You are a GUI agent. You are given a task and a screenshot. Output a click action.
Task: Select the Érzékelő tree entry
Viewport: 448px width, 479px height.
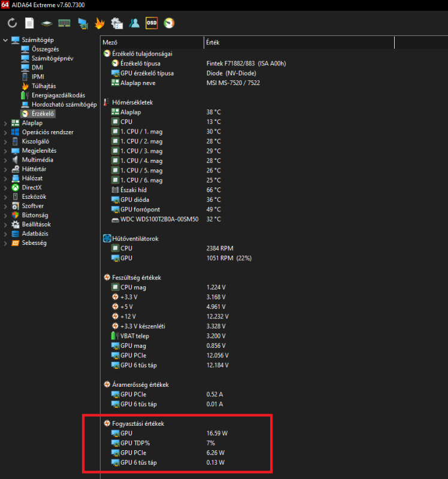pyautogui.click(x=43, y=114)
